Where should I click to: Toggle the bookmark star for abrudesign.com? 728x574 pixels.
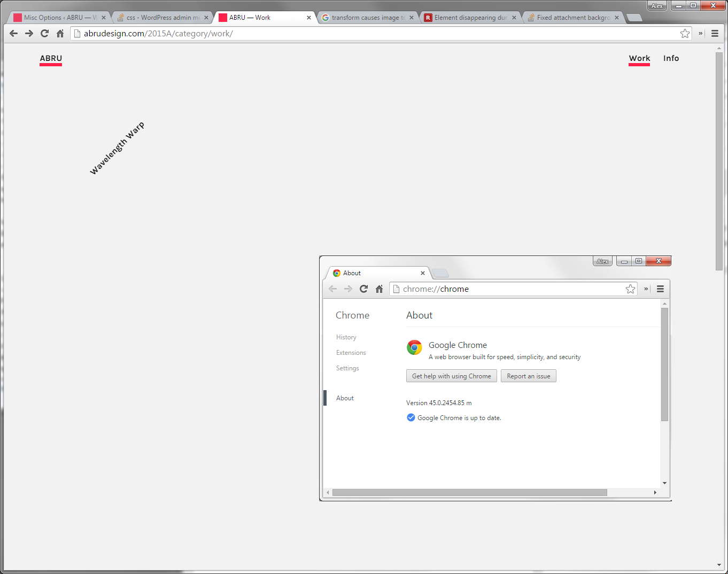[x=685, y=33]
